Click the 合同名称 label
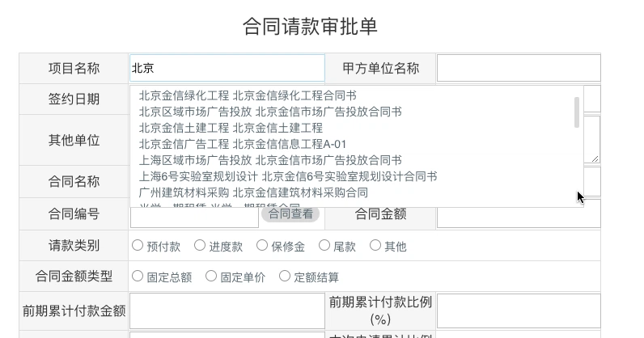The width and height of the screenshot is (644, 338). point(74,181)
